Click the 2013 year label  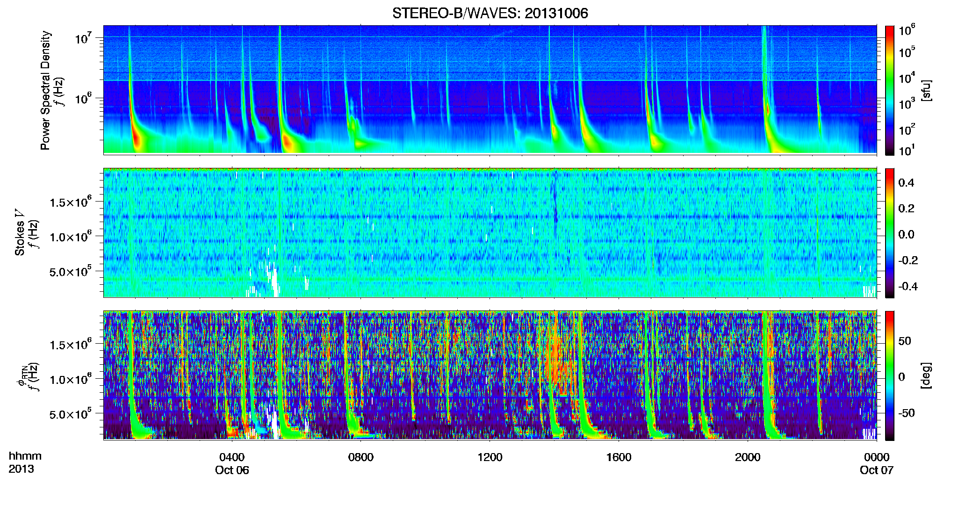(22, 469)
